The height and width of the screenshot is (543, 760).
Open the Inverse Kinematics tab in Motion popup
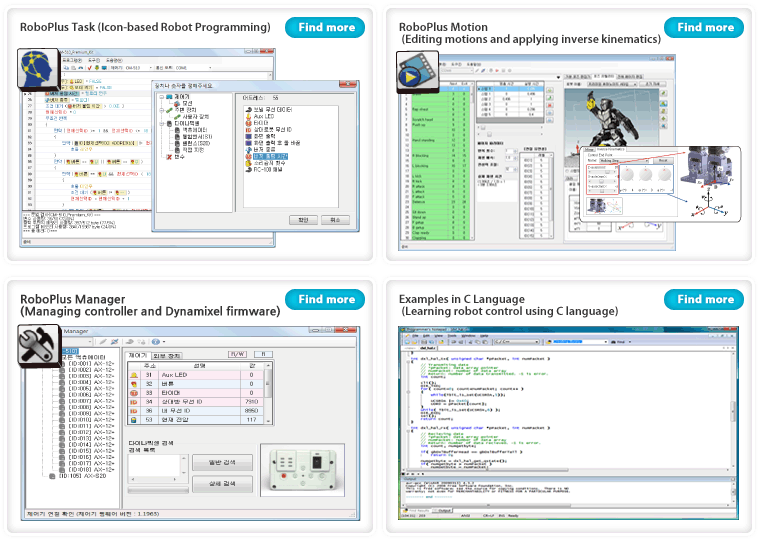(x=610, y=150)
